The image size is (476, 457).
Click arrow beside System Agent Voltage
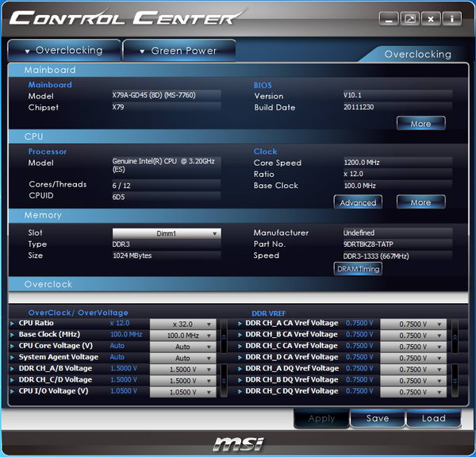[x=12, y=357]
